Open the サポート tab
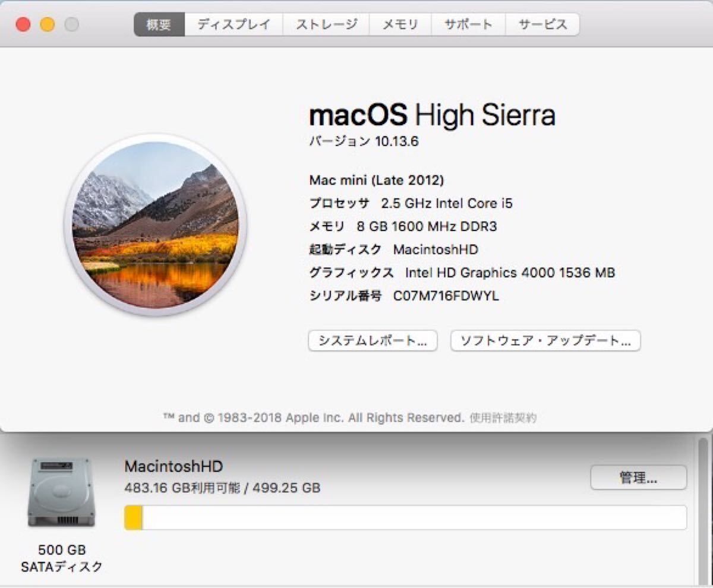Screen dimensions: 713x588 click(x=468, y=24)
